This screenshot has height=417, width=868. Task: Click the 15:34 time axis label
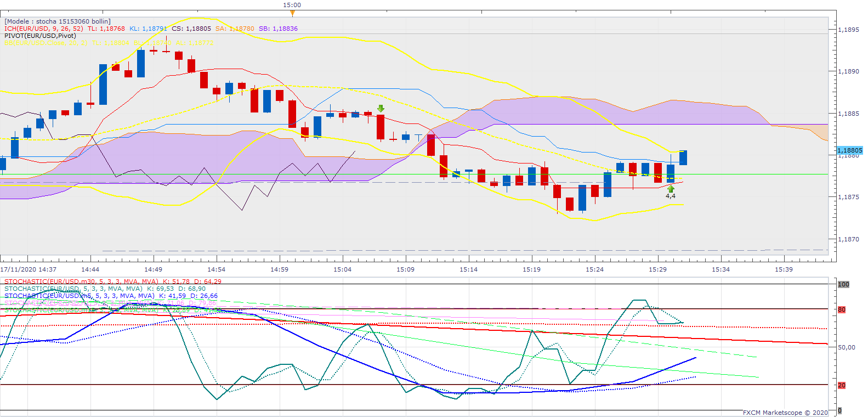click(x=721, y=269)
